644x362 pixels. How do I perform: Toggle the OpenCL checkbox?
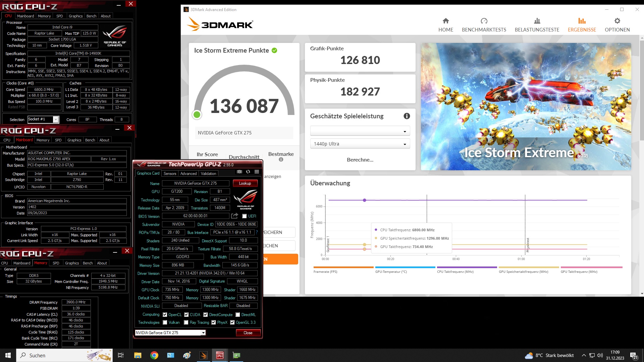[165, 315]
